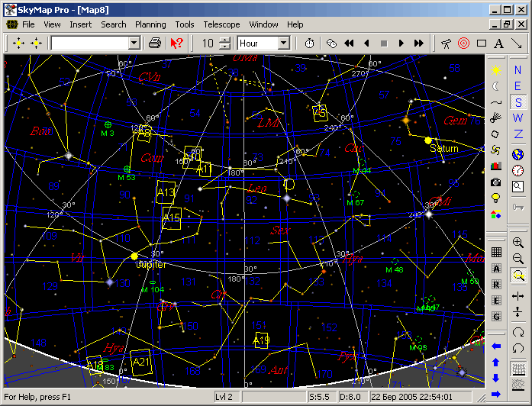The height and width of the screenshot is (406, 532).
Task: Click the yellow light bulb icon
Action: [x=495, y=198]
